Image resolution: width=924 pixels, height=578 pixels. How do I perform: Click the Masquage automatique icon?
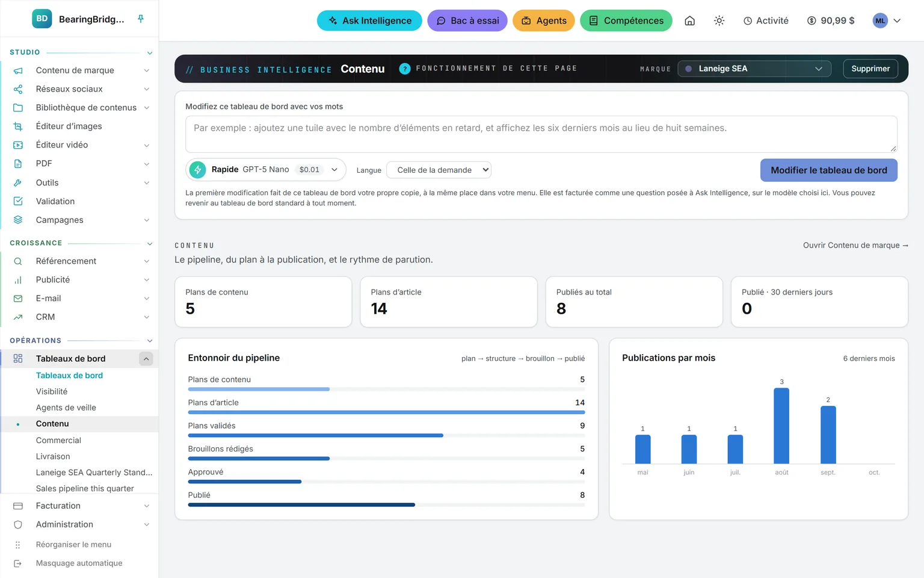click(x=18, y=564)
